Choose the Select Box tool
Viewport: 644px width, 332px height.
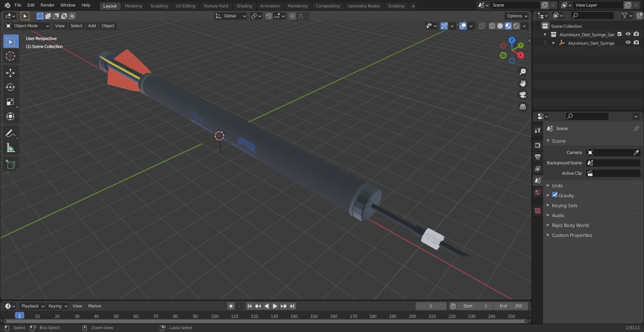10,41
